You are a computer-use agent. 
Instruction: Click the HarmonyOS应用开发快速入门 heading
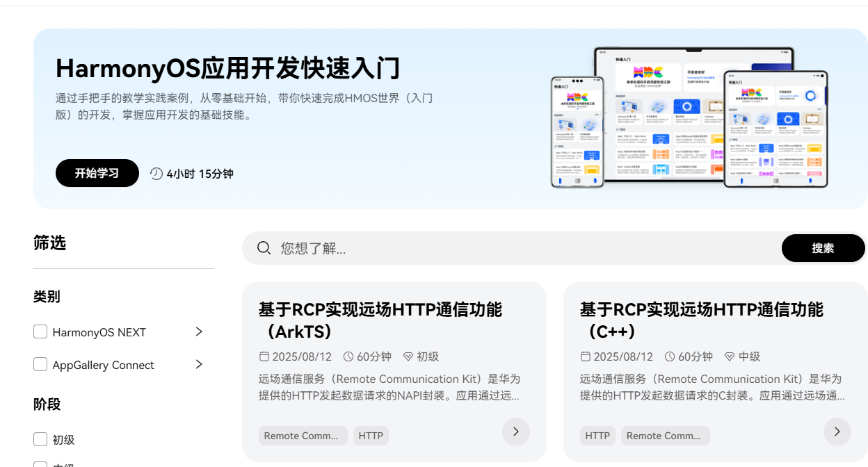tap(228, 69)
